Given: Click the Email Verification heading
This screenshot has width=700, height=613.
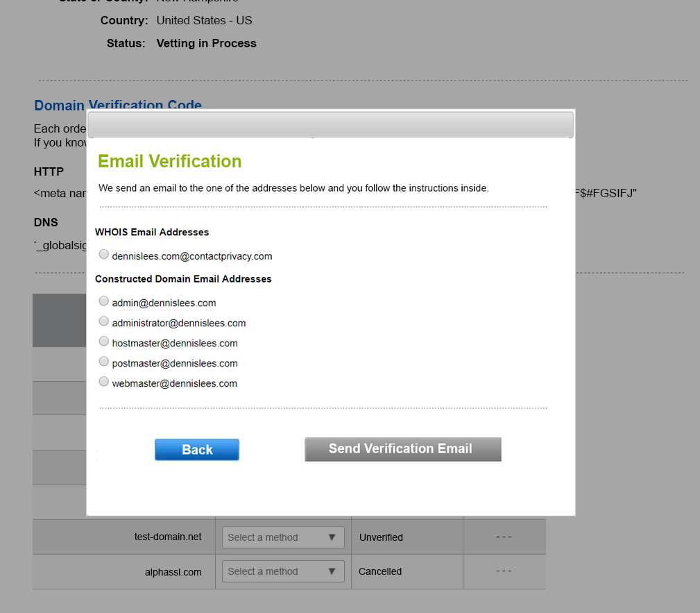Looking at the screenshot, I should click(170, 161).
